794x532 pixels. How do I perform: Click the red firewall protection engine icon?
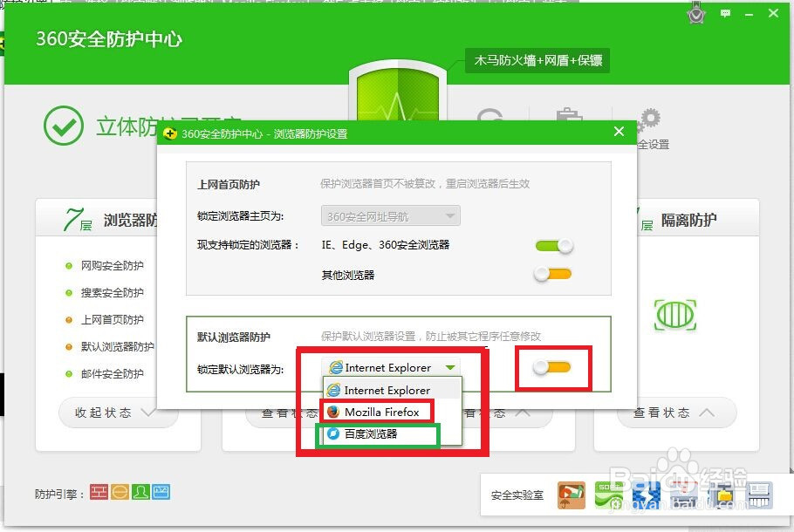click(x=99, y=492)
